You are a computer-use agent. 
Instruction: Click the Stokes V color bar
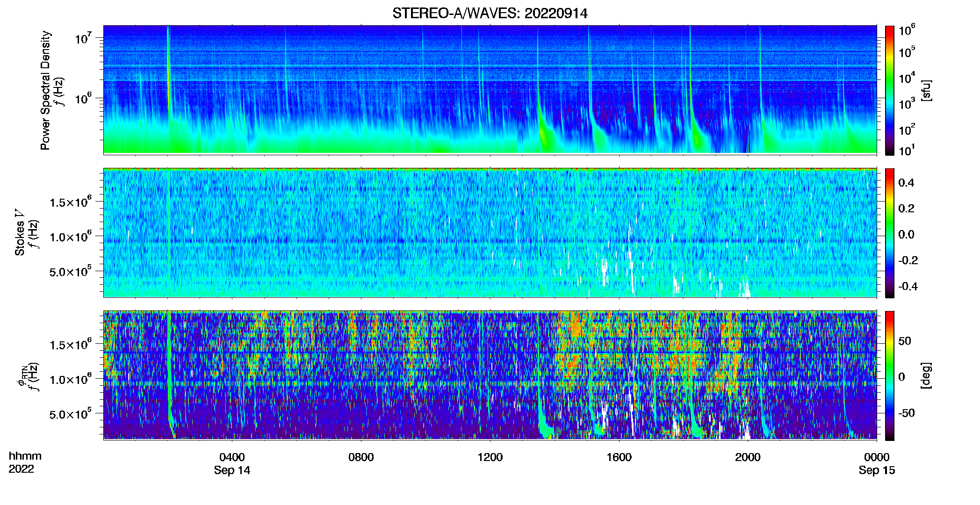point(890,233)
